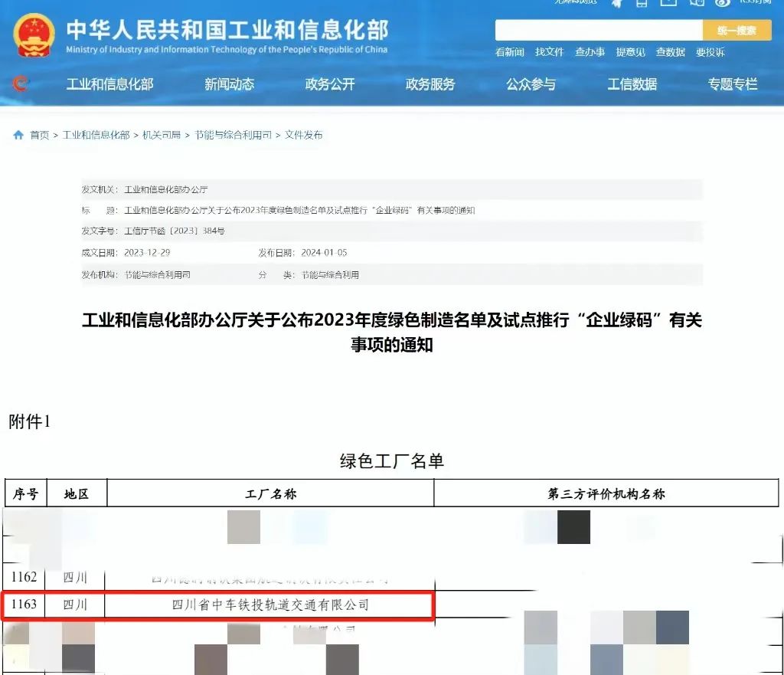784x675 pixels.
Task: Open 公众参与 nav menu
Action: pyautogui.click(x=531, y=84)
